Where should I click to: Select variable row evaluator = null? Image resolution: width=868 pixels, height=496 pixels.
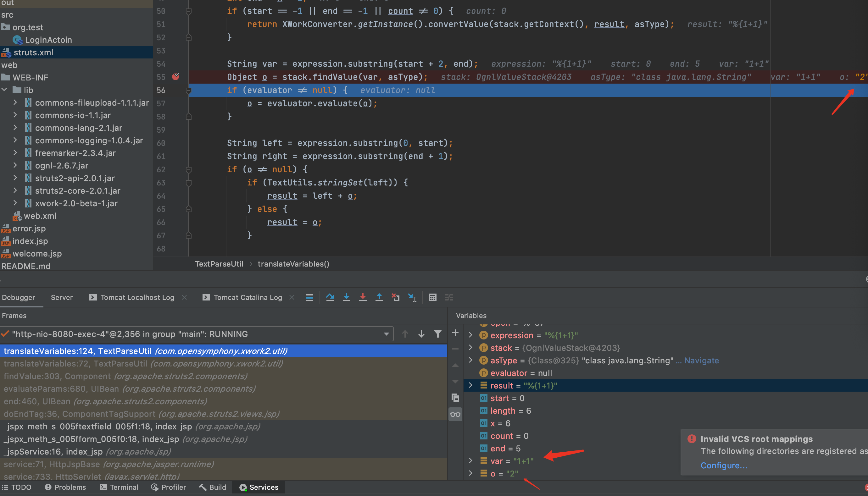(x=665, y=373)
